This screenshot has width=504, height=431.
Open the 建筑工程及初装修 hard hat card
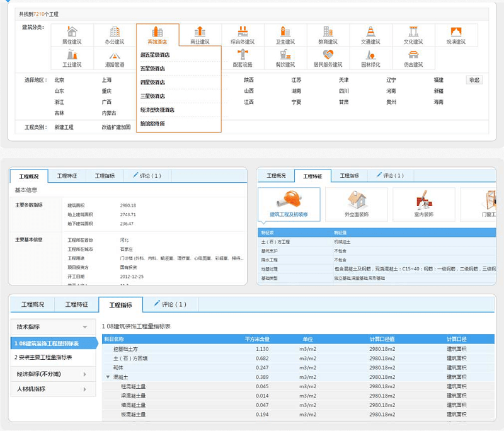click(289, 204)
